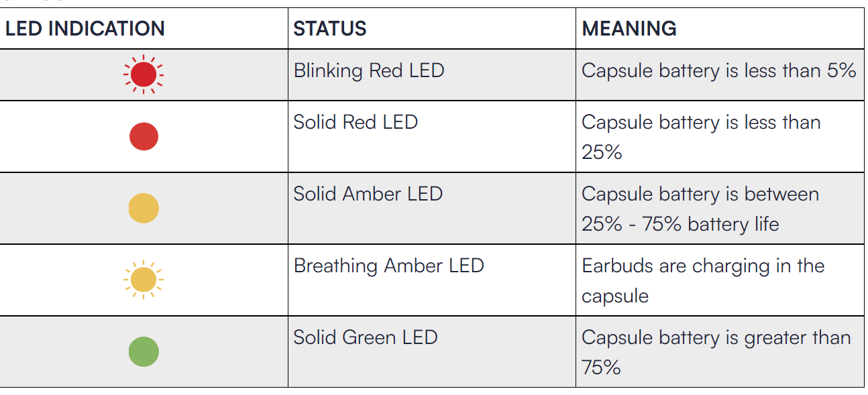Click the 'Solid Amber LED' status text

[368, 194]
